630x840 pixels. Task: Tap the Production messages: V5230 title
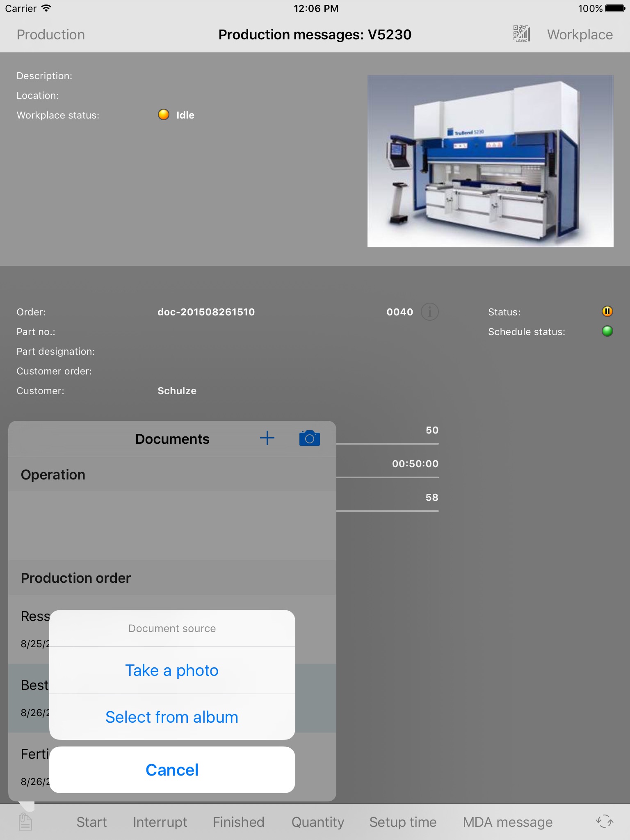[x=315, y=34]
